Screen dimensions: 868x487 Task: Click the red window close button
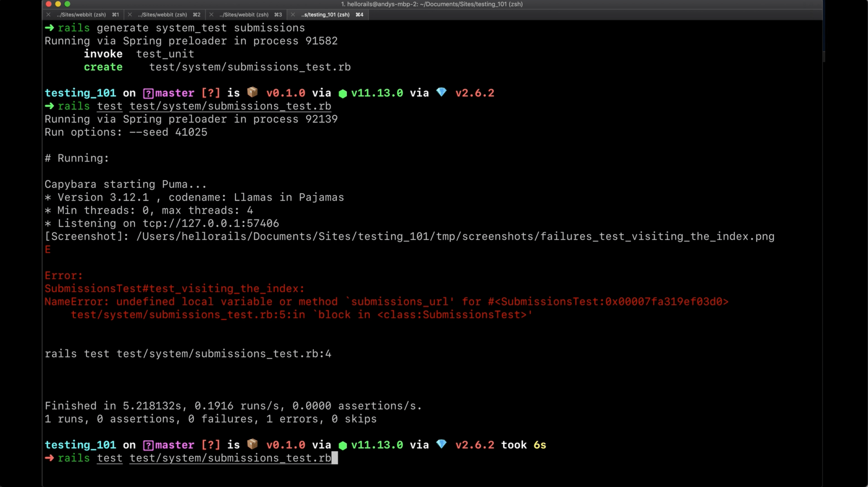coord(48,4)
